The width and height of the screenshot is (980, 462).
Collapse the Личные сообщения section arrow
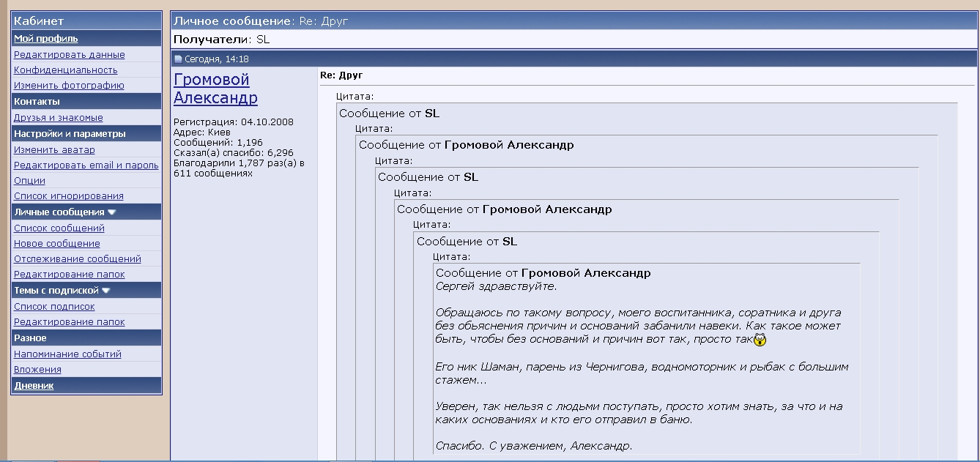pyautogui.click(x=112, y=212)
